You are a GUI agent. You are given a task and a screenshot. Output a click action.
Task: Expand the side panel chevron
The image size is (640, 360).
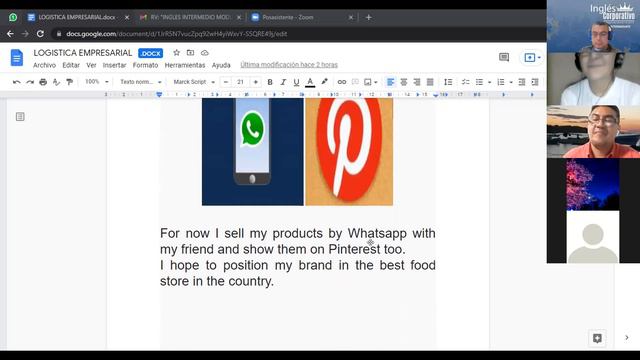click(x=627, y=338)
